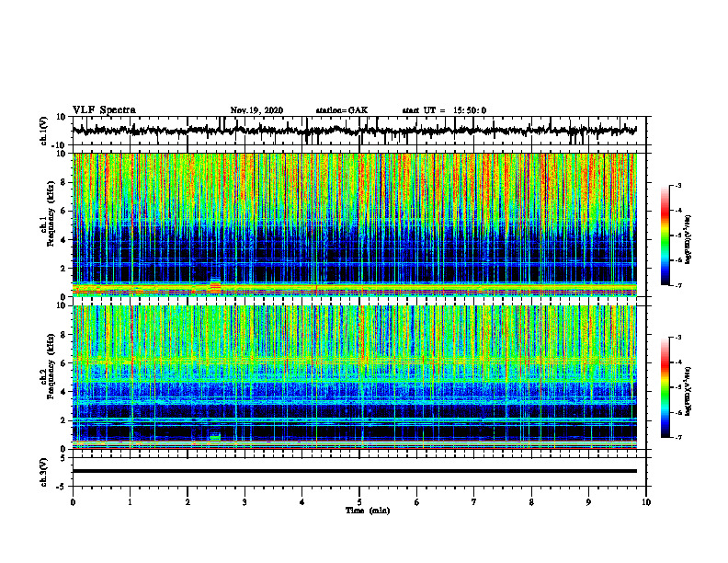Click the "-3" label on ch.2 colorbar
This screenshot has height=563, width=728.
(678, 338)
